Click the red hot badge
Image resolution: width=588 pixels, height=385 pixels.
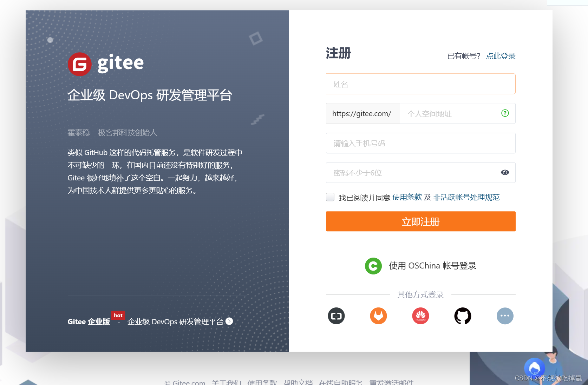118,315
